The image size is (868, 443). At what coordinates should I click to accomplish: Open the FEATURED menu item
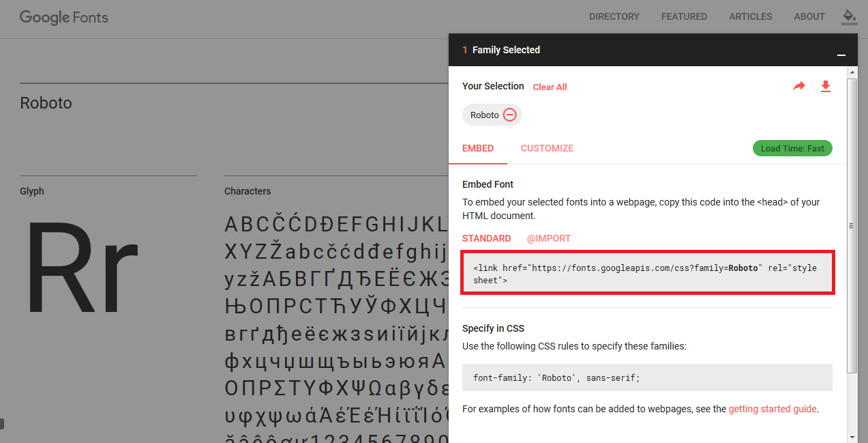click(684, 16)
